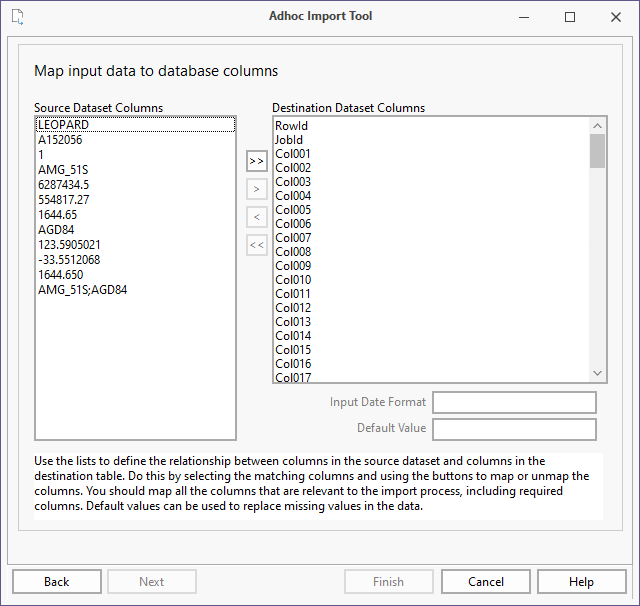Open Help for the import tool
Viewport: 640px width, 606px height.
pos(581,582)
